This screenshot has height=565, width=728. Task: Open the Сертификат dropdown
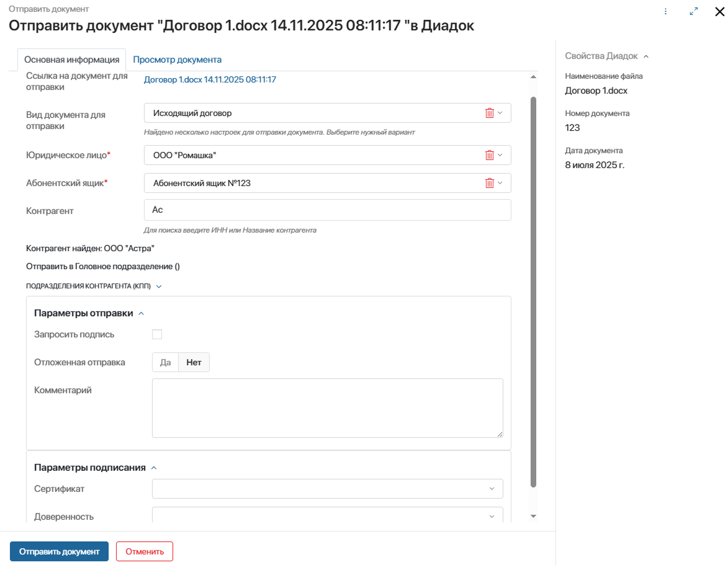327,489
